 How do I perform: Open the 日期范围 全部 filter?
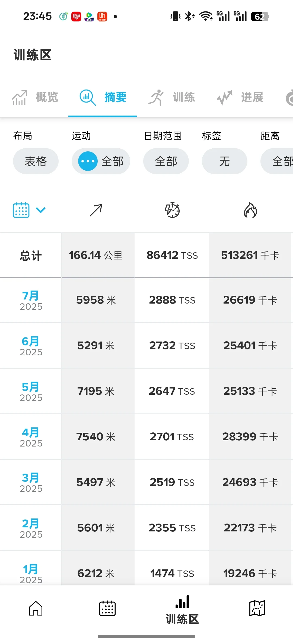click(x=166, y=161)
